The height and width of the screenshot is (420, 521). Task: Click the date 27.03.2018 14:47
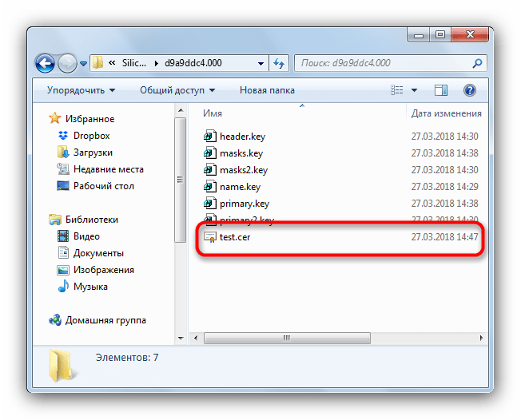(444, 237)
